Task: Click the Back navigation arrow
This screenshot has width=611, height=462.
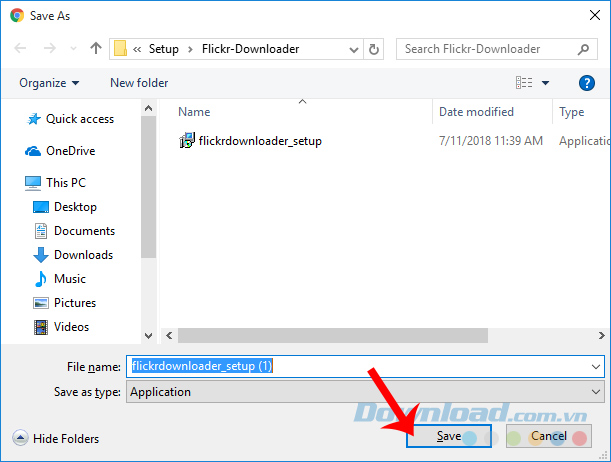Action: point(20,48)
